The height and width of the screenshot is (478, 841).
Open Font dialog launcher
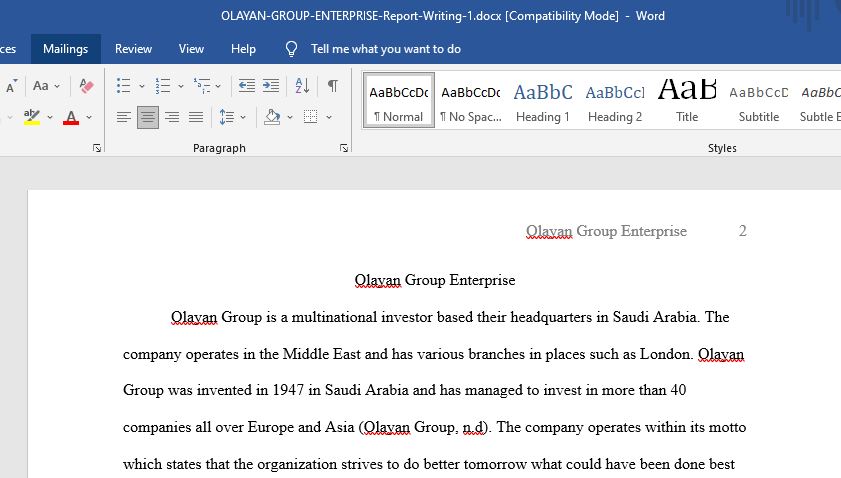(97, 148)
